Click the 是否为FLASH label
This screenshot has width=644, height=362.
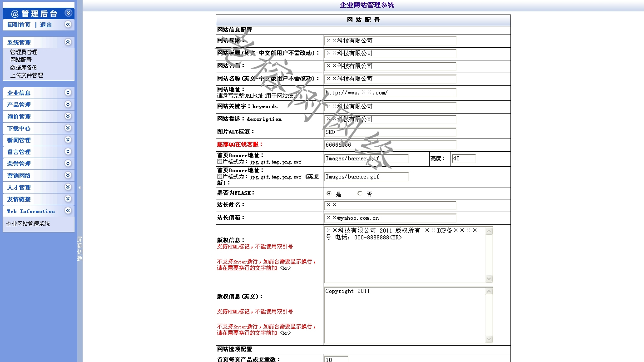pyautogui.click(x=236, y=193)
